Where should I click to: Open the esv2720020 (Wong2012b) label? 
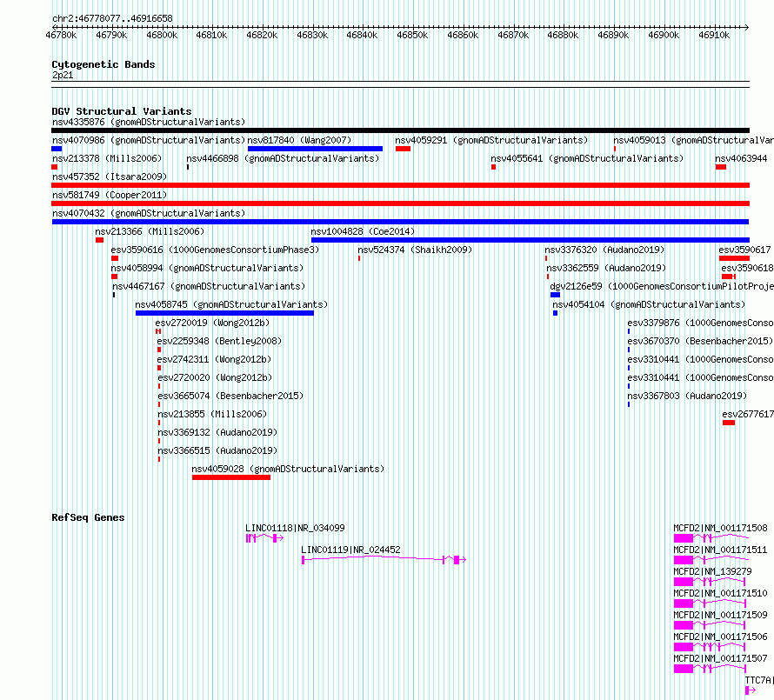click(x=215, y=377)
